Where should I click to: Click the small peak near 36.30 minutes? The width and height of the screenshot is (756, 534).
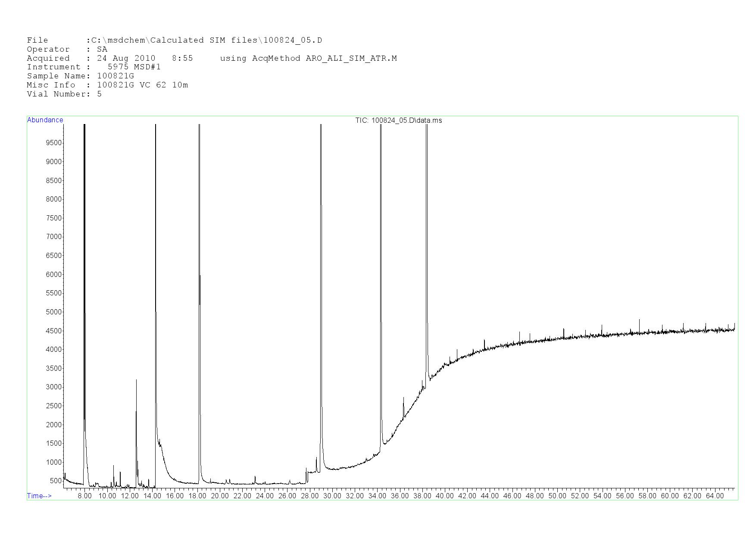pos(403,403)
